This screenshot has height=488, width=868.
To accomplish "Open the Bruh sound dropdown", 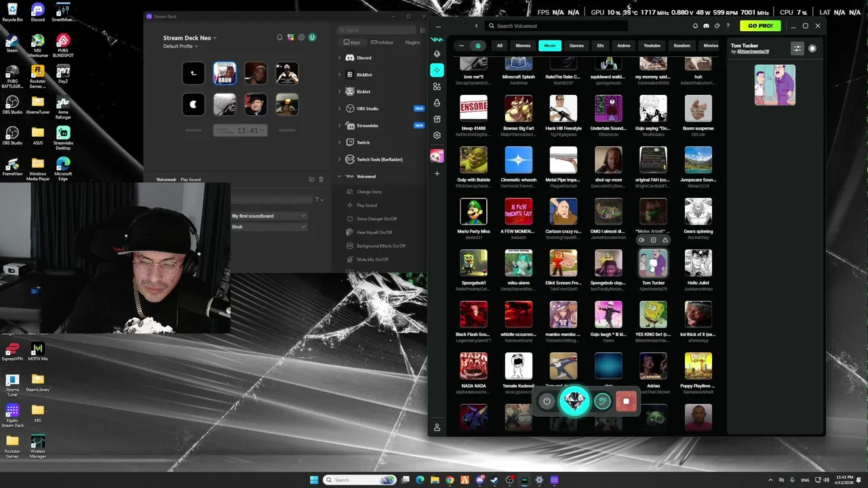I will [x=269, y=226].
